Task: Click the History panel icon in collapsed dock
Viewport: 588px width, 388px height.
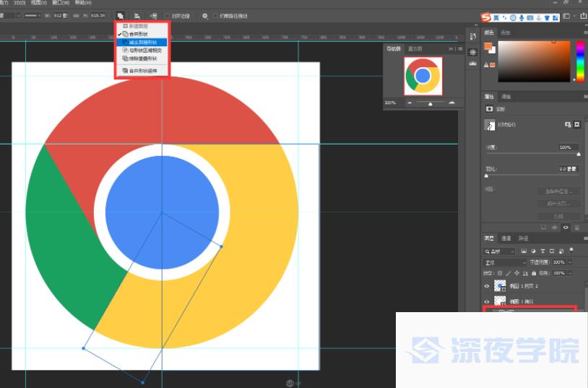Action: (473, 37)
